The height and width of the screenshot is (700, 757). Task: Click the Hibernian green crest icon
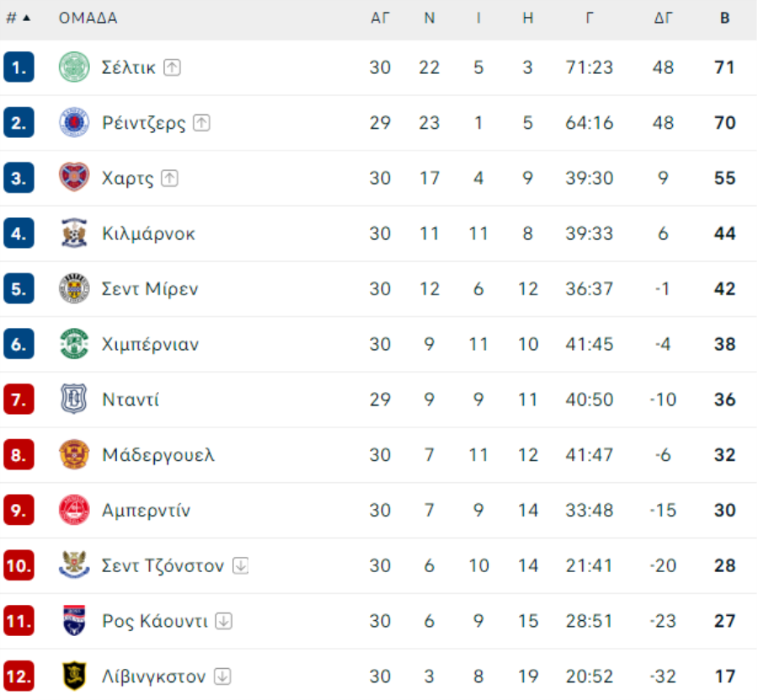pyautogui.click(x=74, y=344)
